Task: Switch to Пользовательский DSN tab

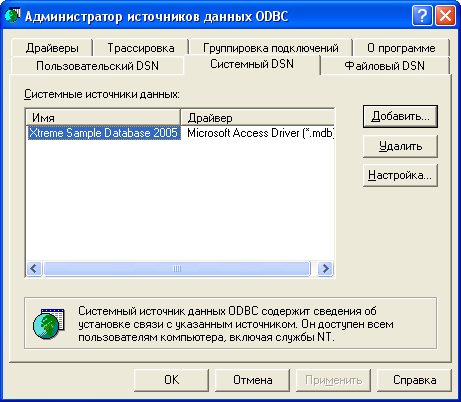Action: (97, 65)
